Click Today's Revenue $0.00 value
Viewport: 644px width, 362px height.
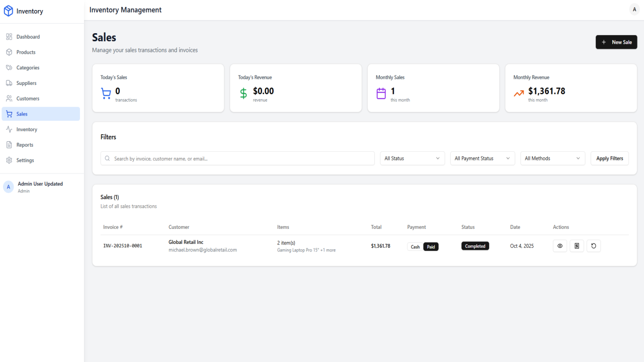click(x=263, y=91)
